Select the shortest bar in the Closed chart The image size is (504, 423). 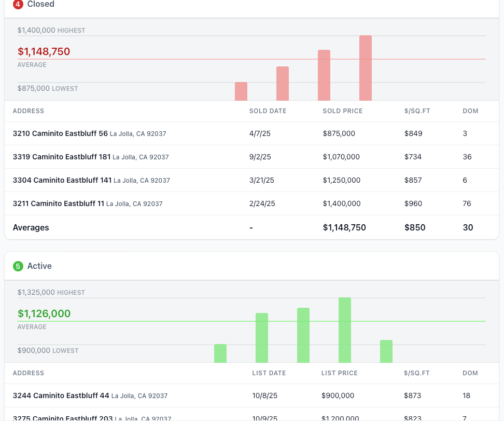[x=241, y=91]
